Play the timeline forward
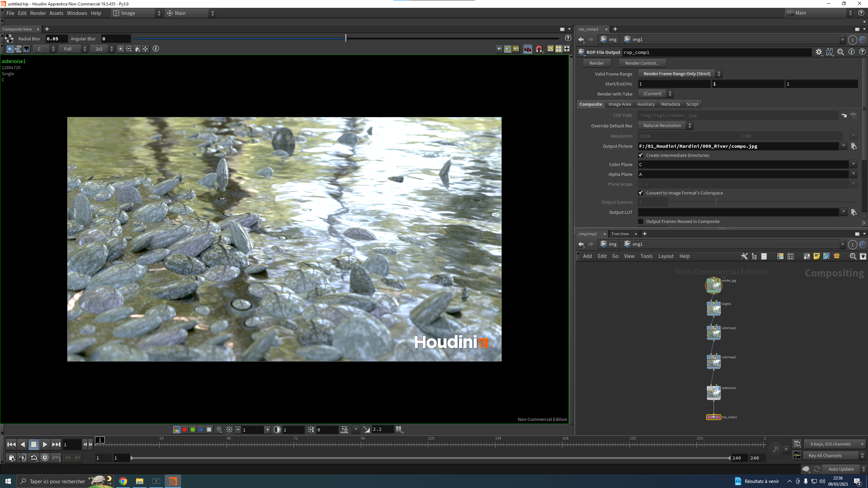Viewport: 868px width, 488px height. click(45, 444)
